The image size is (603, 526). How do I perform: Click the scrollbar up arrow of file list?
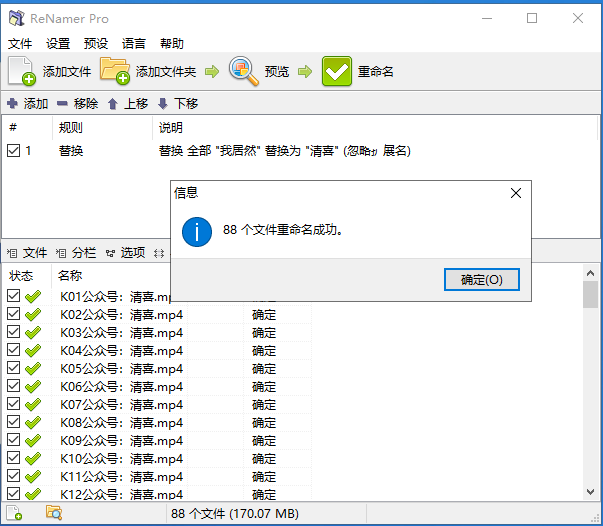click(x=590, y=273)
